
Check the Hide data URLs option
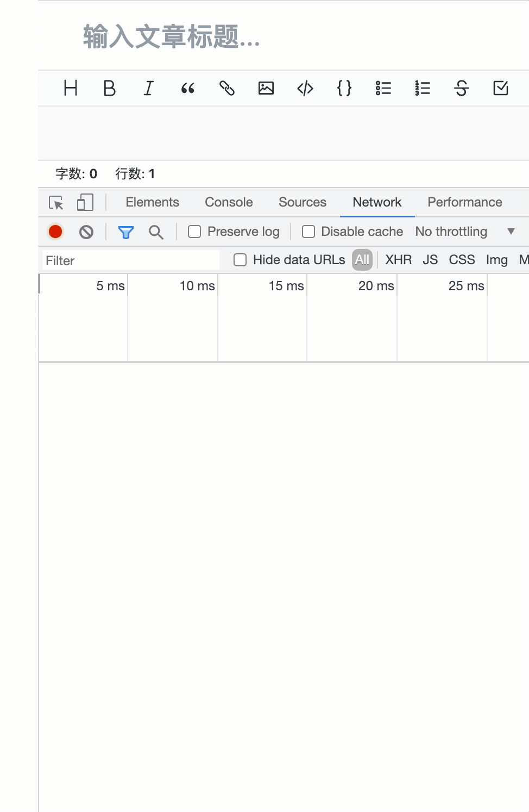(240, 260)
